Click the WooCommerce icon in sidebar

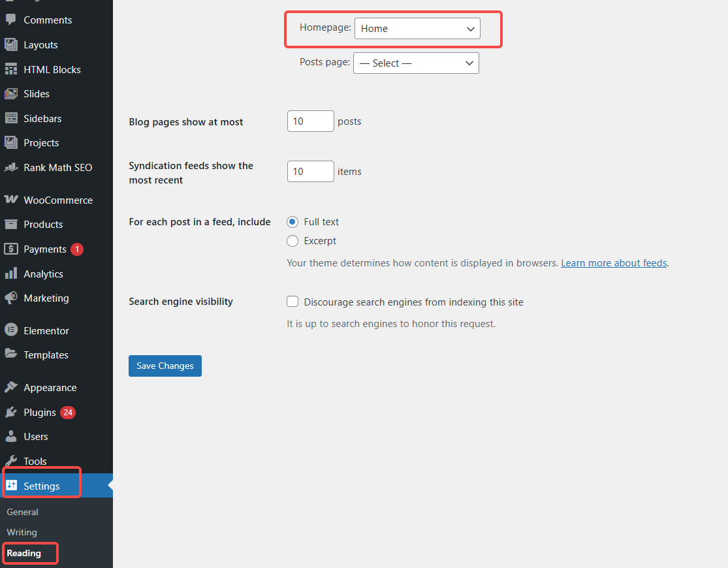10,200
